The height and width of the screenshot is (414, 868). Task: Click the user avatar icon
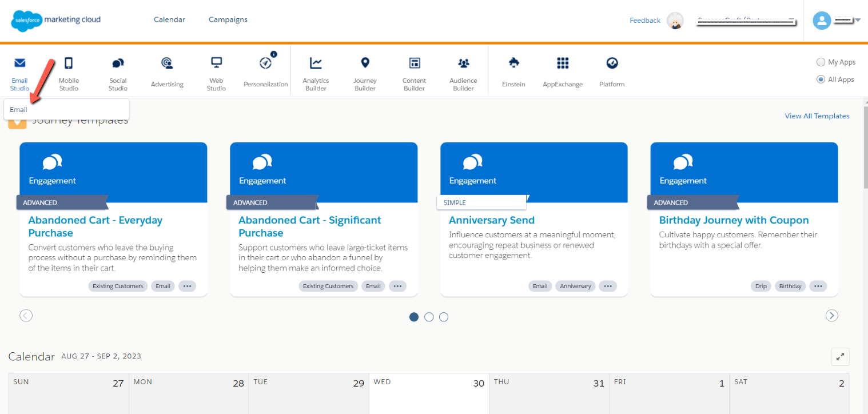tap(822, 21)
